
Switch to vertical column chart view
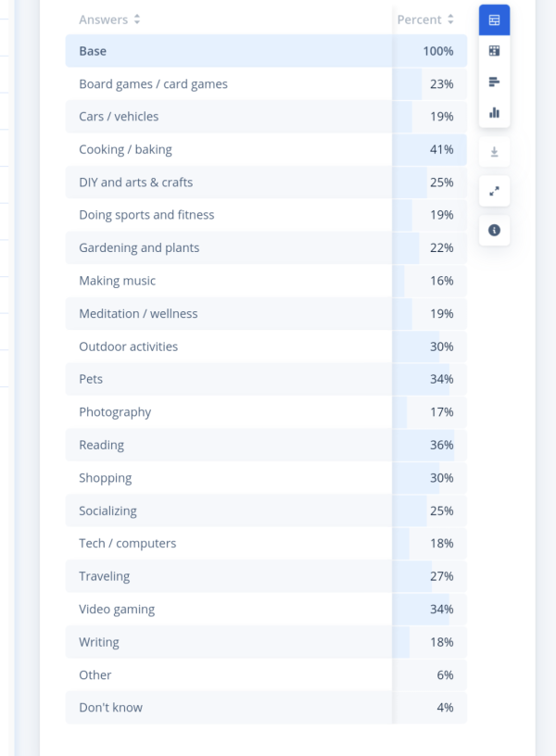click(494, 113)
